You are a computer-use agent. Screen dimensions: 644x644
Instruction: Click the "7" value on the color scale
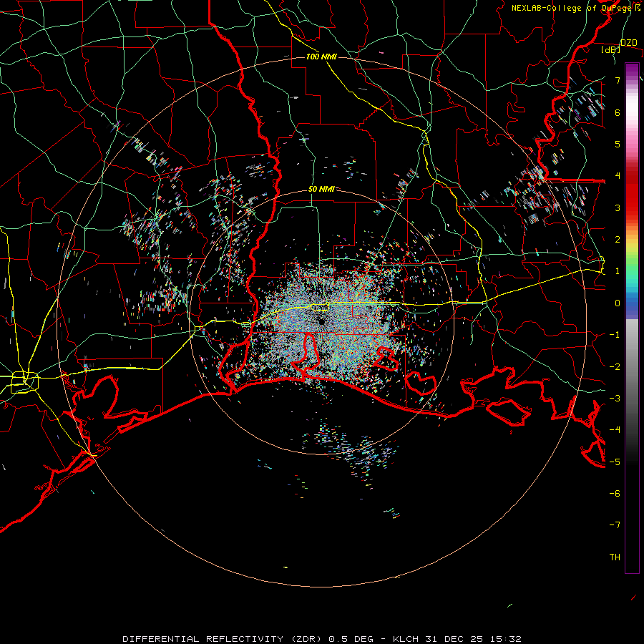(618, 80)
